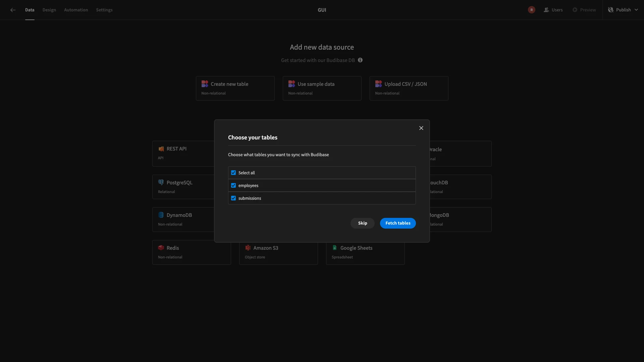The image size is (644, 362).
Task: Click the CouchDB data source card
Action: (461, 187)
